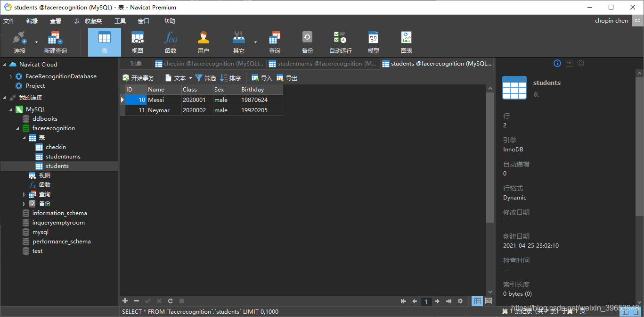Open the 用户 users toolbar icon
Screen dimensions: 644x317
204,42
